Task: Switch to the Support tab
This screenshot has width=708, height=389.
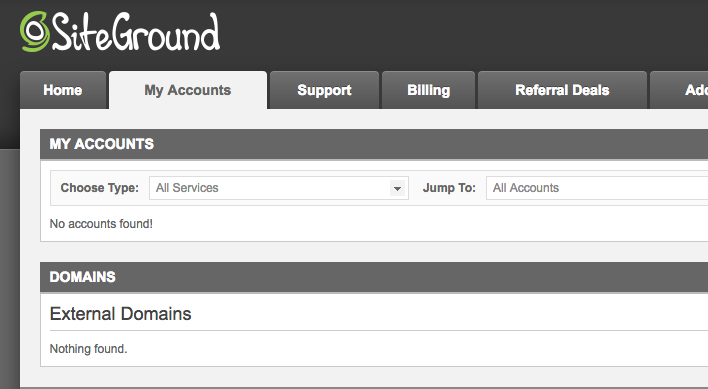Action: pos(324,90)
